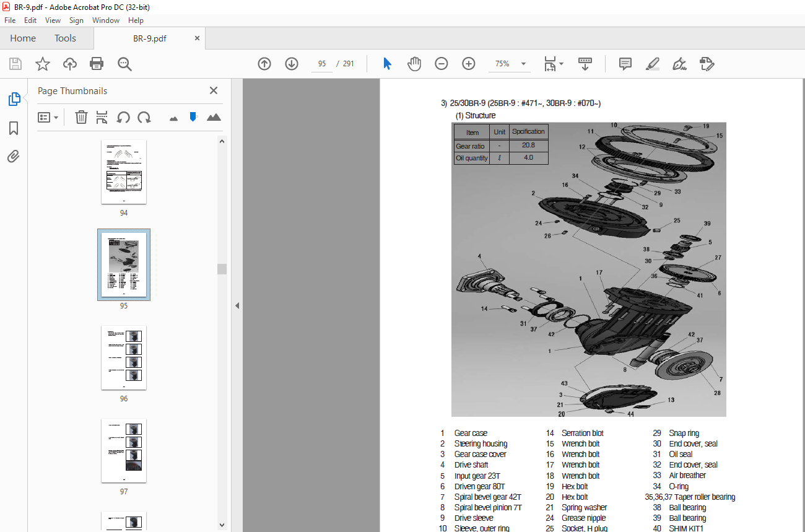Open the Attachments paperclip panel
Viewport: 805px width, 532px height.
tap(14, 156)
